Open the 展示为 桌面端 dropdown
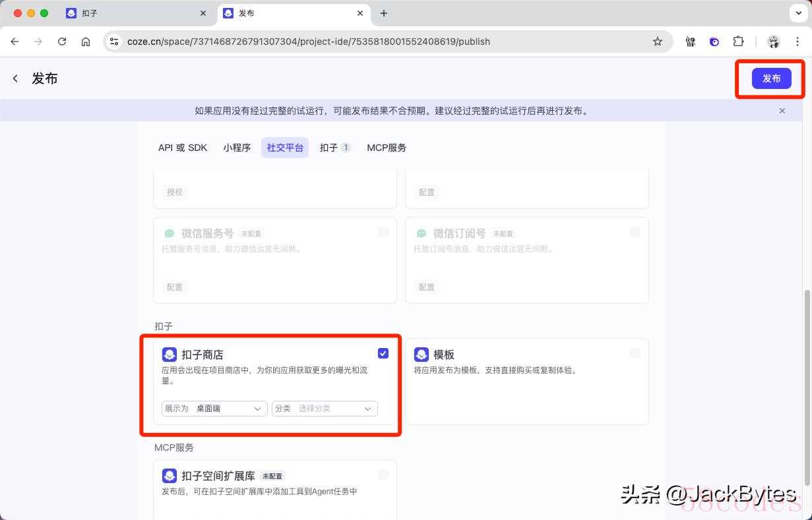The height and width of the screenshot is (520, 812). [214, 409]
